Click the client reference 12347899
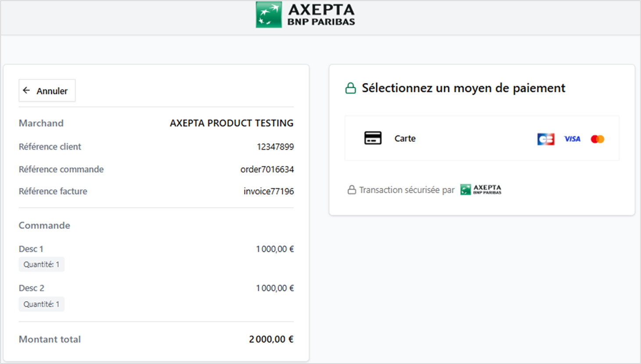Screen dimensions: 641x364 click(x=275, y=147)
